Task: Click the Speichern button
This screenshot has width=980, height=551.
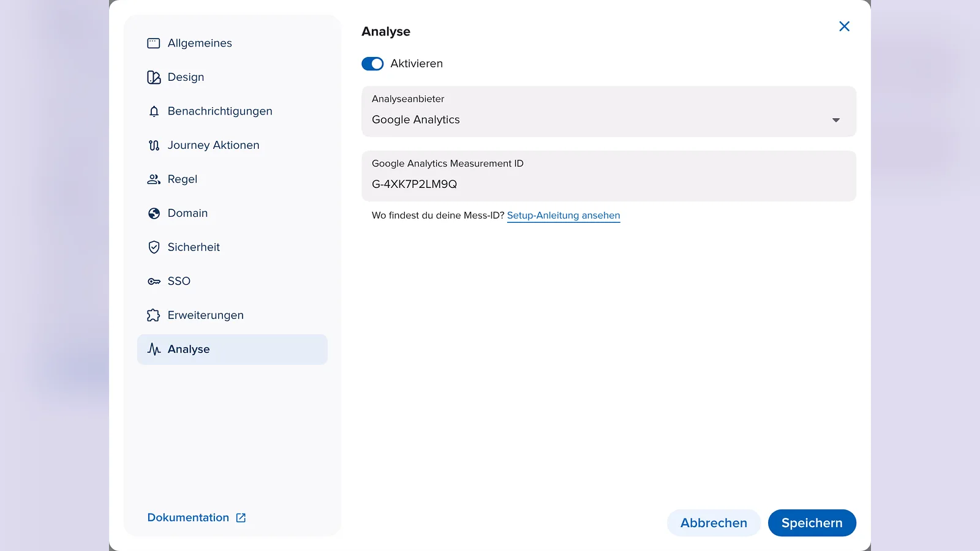Action: pyautogui.click(x=812, y=523)
